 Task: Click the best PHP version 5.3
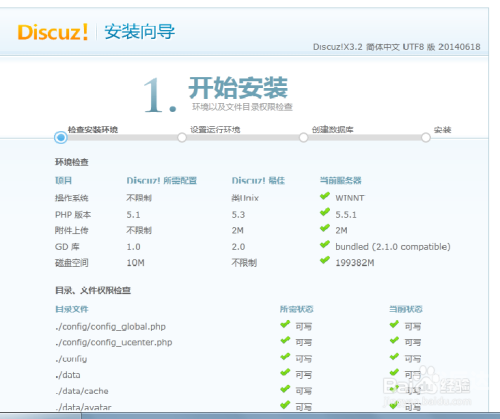(238, 215)
